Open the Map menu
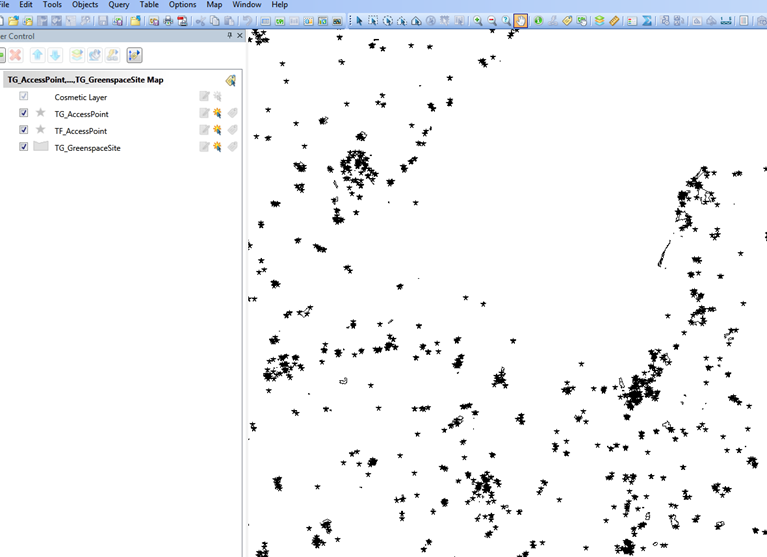The height and width of the screenshot is (557, 767). tap(214, 4)
